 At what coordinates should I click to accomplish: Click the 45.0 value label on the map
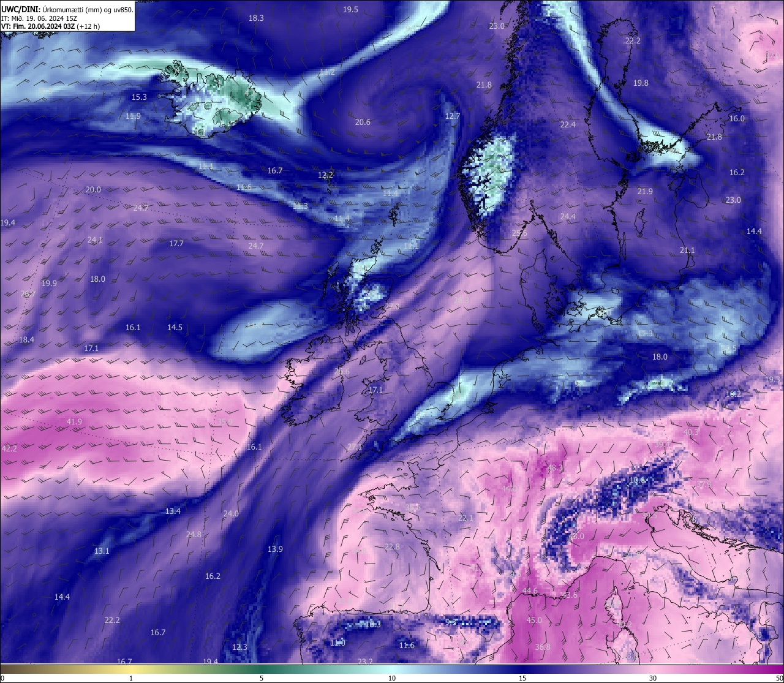click(x=534, y=621)
